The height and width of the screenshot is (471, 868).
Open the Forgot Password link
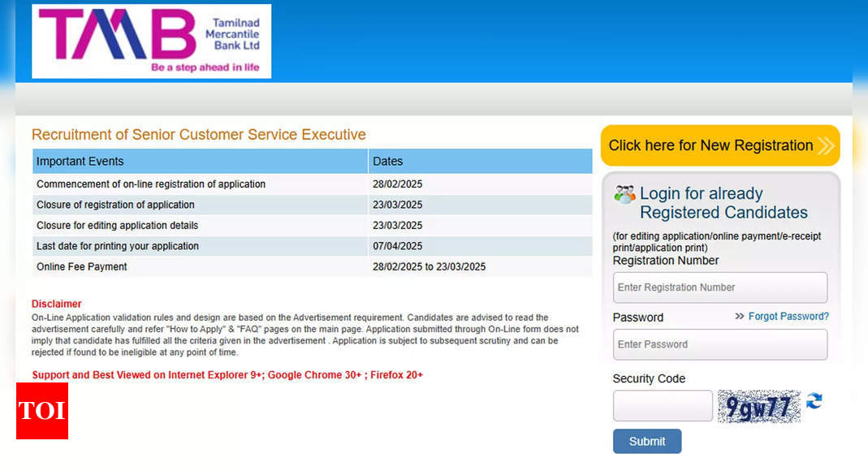tap(788, 316)
